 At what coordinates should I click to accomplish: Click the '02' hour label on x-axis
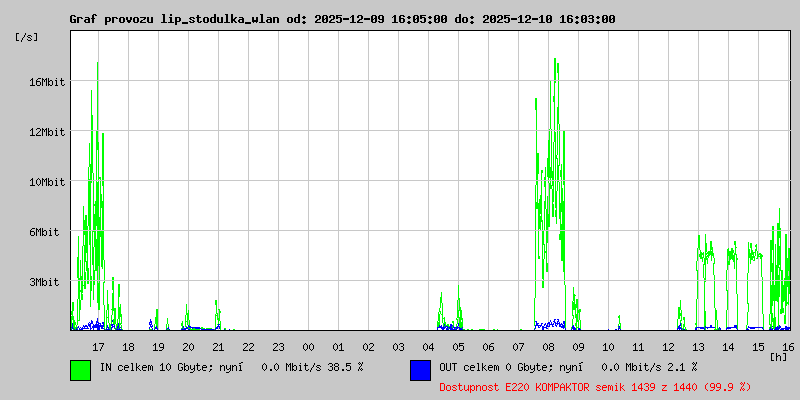(368, 347)
